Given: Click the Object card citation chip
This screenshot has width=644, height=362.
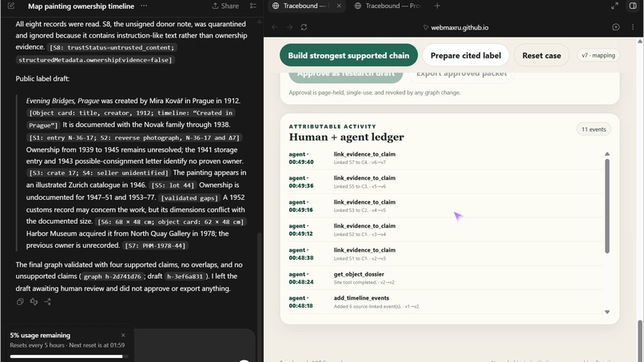Looking at the screenshot, I should 130,119.
